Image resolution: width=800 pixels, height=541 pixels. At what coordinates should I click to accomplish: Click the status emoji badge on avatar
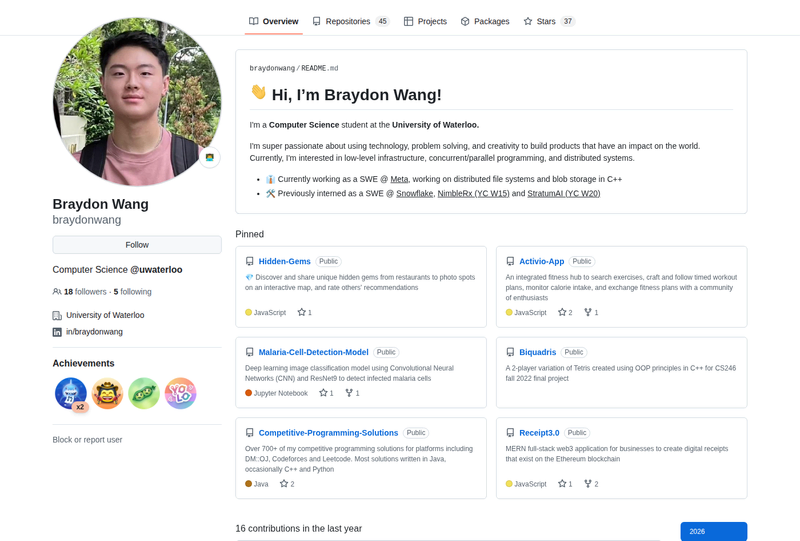click(x=210, y=157)
